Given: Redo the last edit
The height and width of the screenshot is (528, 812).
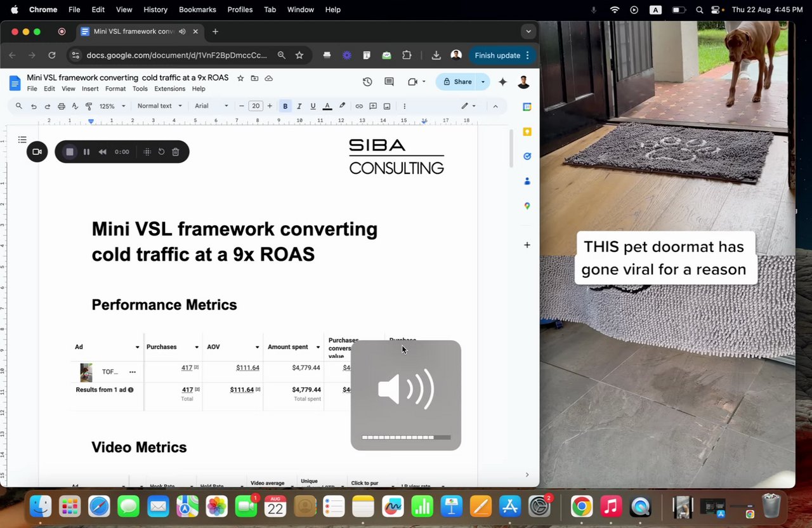Looking at the screenshot, I should (48, 106).
